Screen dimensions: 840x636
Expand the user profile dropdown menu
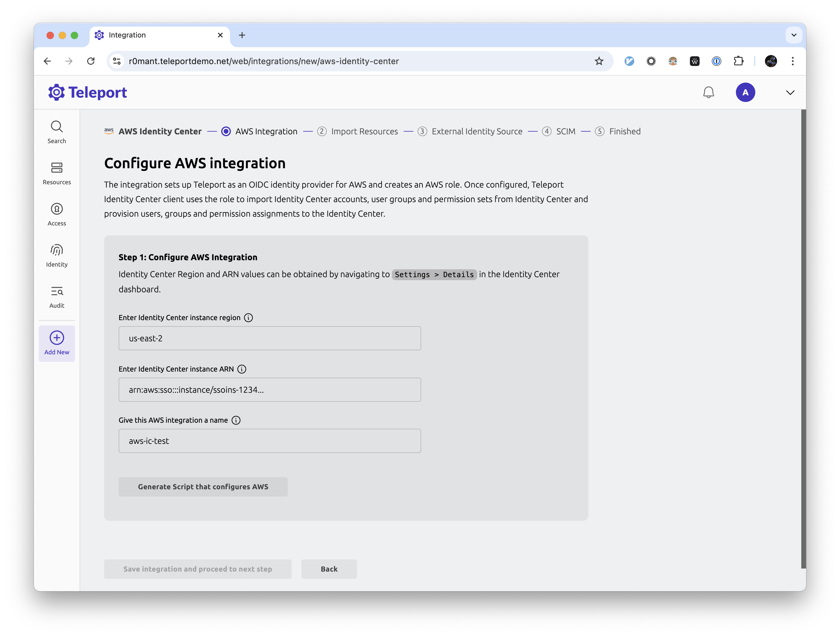point(791,92)
